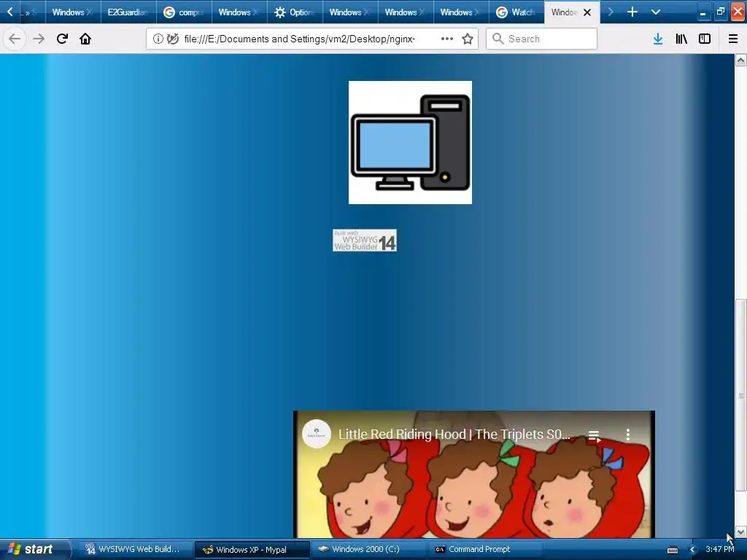Switch to the Windows tab after Options

(350, 12)
